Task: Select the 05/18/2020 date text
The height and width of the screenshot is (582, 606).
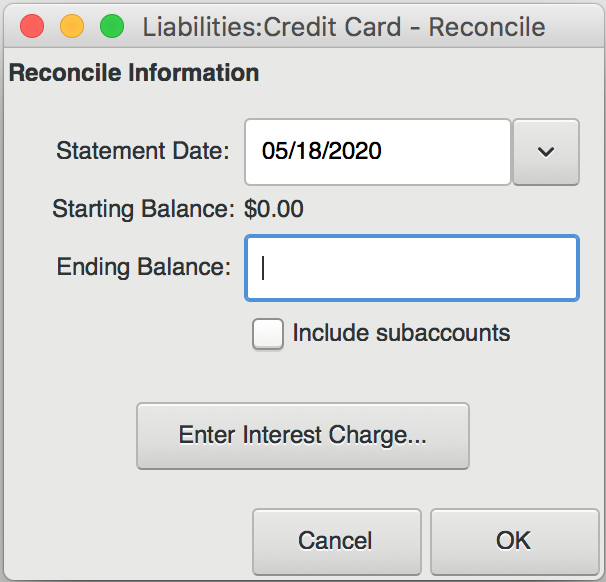Action: click(x=322, y=151)
